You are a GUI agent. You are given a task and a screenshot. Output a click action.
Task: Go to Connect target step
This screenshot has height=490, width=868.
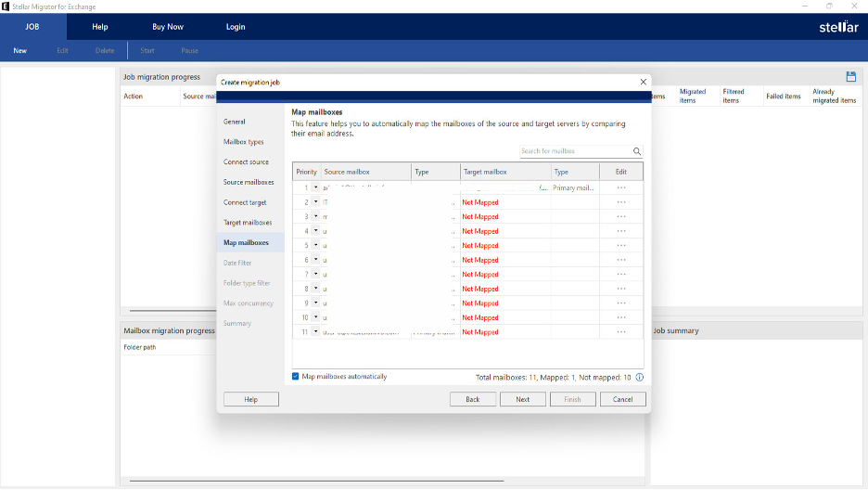pos(245,202)
